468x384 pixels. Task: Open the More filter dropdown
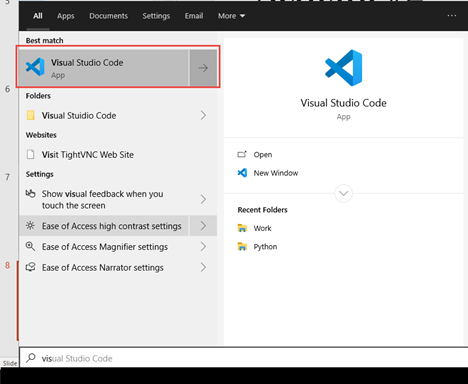click(x=231, y=16)
